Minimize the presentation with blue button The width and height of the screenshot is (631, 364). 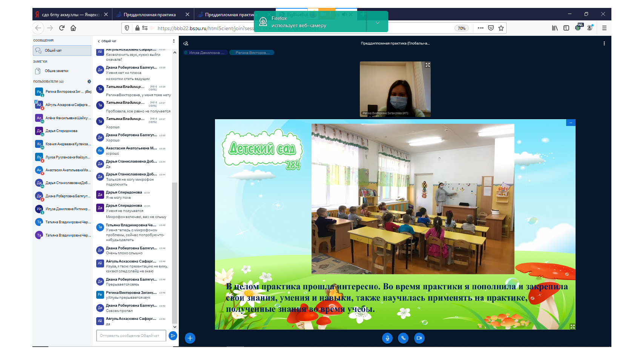pos(571,123)
